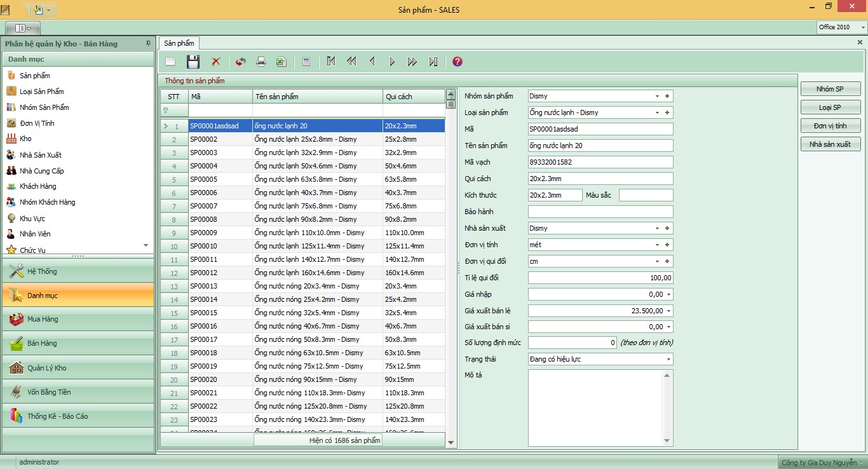868x469 pixels.
Task: Add new unit via plus next to mét
Action: coord(667,245)
